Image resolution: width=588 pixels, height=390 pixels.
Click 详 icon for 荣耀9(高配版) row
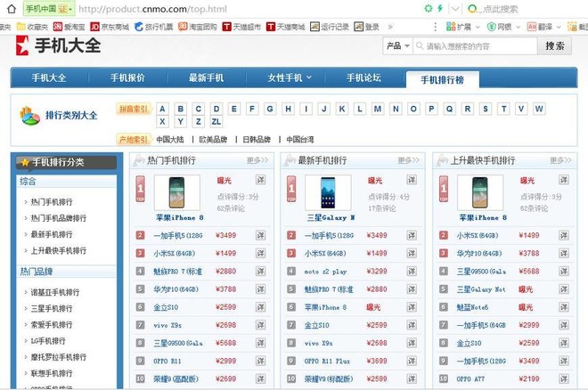pos(261,378)
